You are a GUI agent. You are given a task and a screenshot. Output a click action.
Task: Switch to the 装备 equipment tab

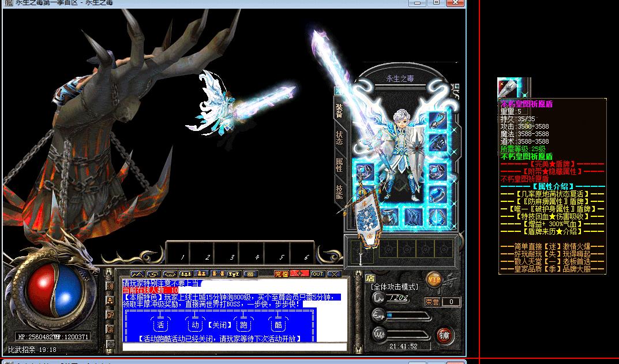(339, 110)
